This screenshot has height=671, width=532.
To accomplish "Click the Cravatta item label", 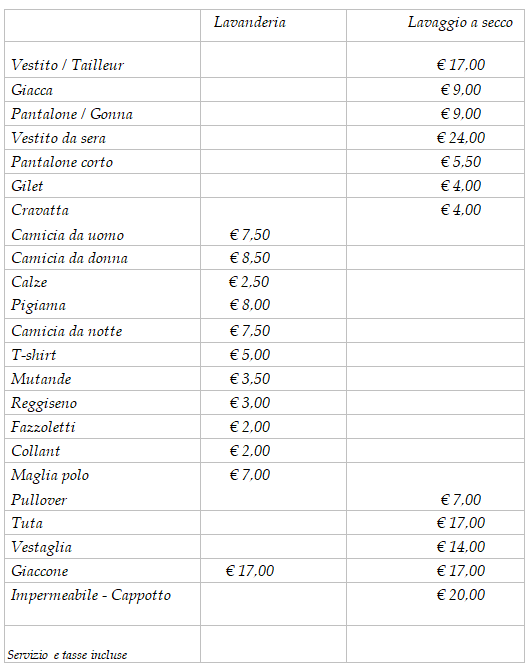I will pyautogui.click(x=40, y=210).
